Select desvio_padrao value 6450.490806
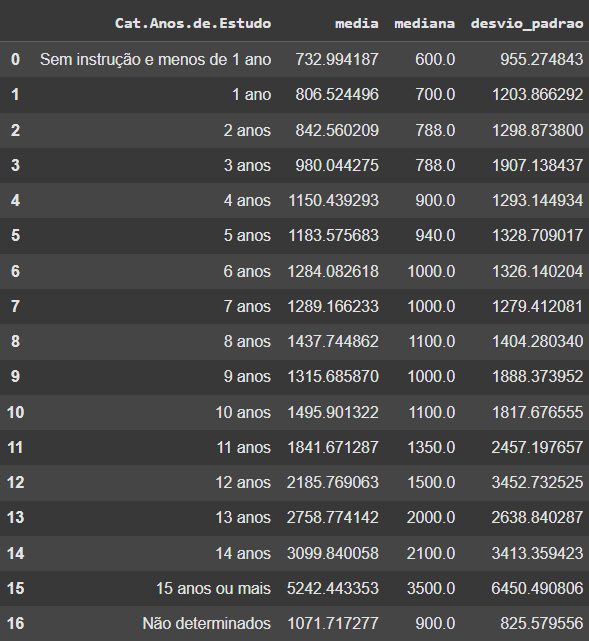This screenshot has height=641, width=589. point(537,589)
